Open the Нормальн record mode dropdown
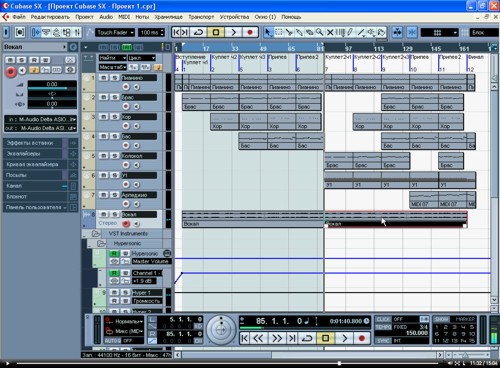Image resolution: width=500 pixels, height=368 pixels. coord(124,322)
